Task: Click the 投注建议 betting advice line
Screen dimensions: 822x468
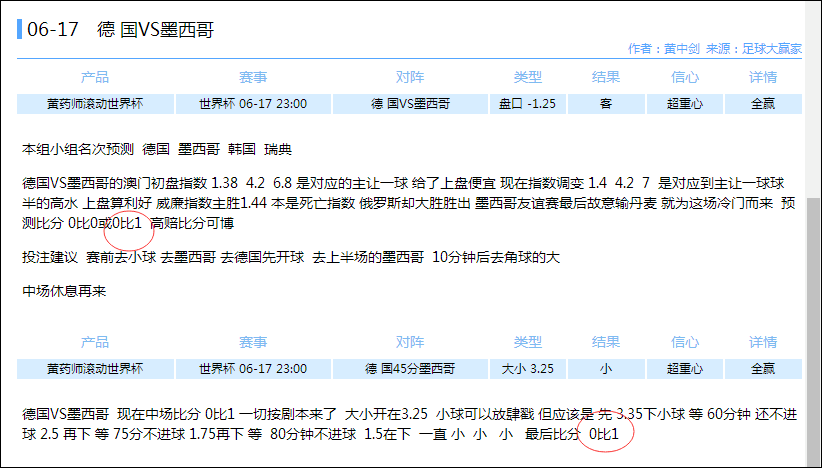Action: 291,257
